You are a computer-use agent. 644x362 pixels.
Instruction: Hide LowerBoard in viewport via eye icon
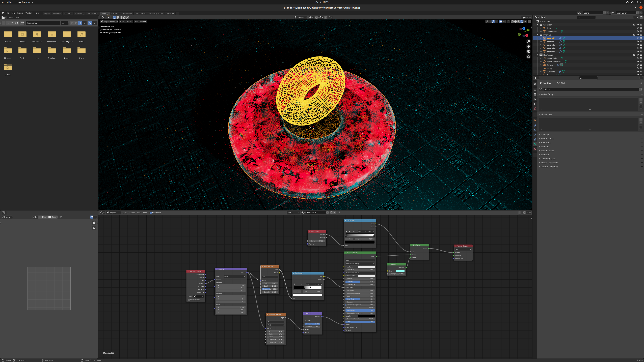pos(637,32)
